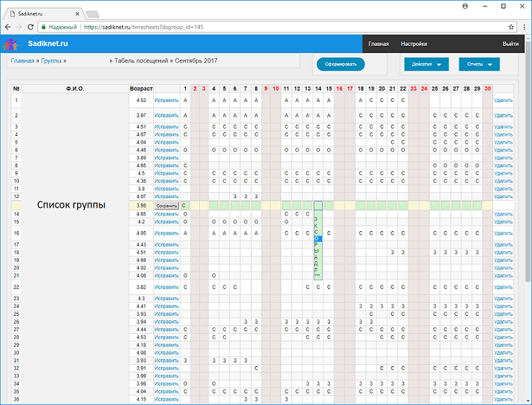Bookmark this page with the star icon
The height and width of the screenshot is (405, 532).
click(x=511, y=27)
